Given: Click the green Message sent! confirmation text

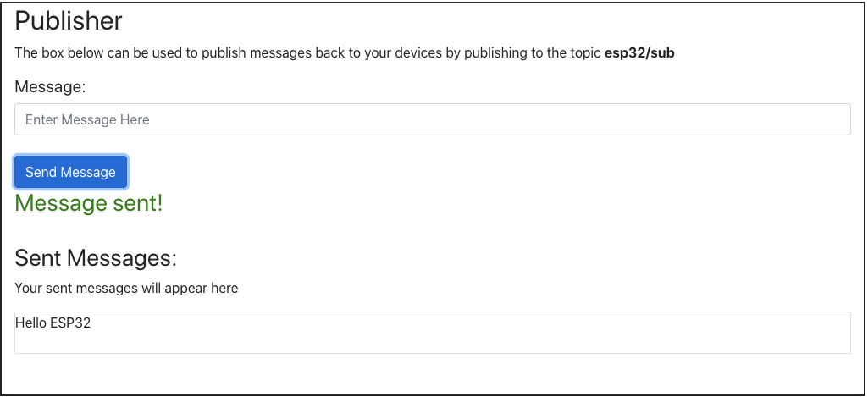Looking at the screenshot, I should (89, 203).
